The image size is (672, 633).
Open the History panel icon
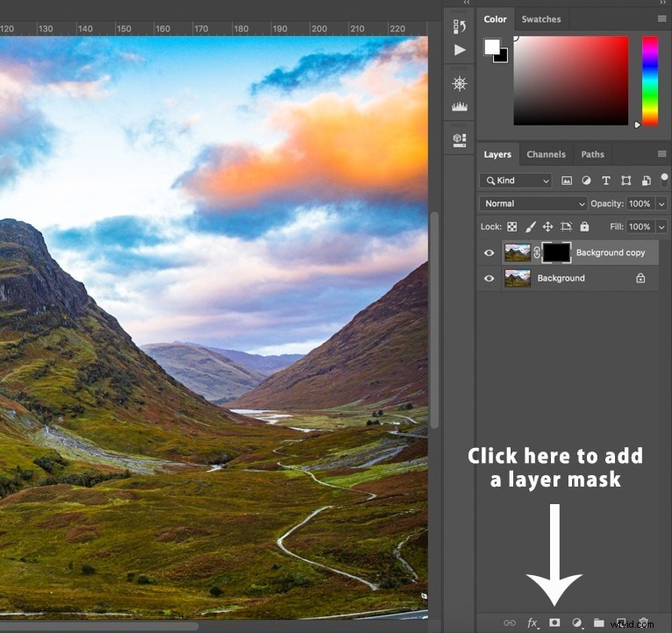point(460,26)
